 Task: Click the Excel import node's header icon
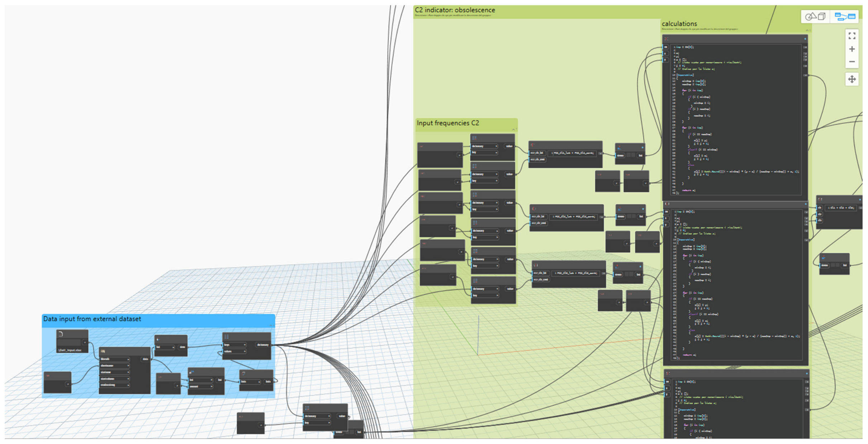[103, 351]
